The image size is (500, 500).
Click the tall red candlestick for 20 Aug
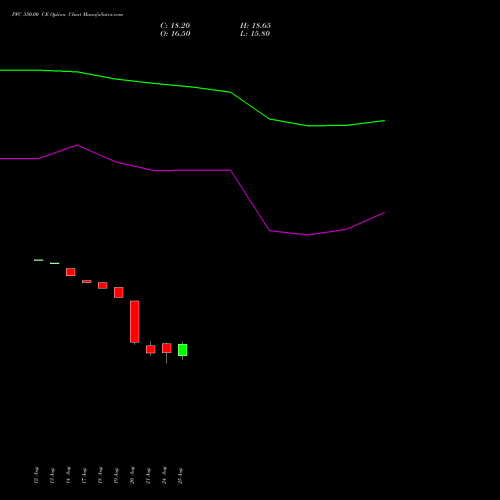[135, 322]
